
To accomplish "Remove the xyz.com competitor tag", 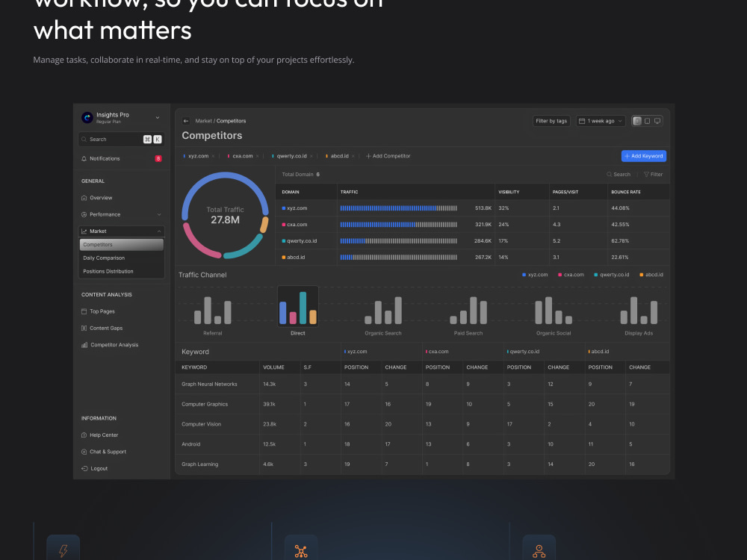I will click(213, 156).
